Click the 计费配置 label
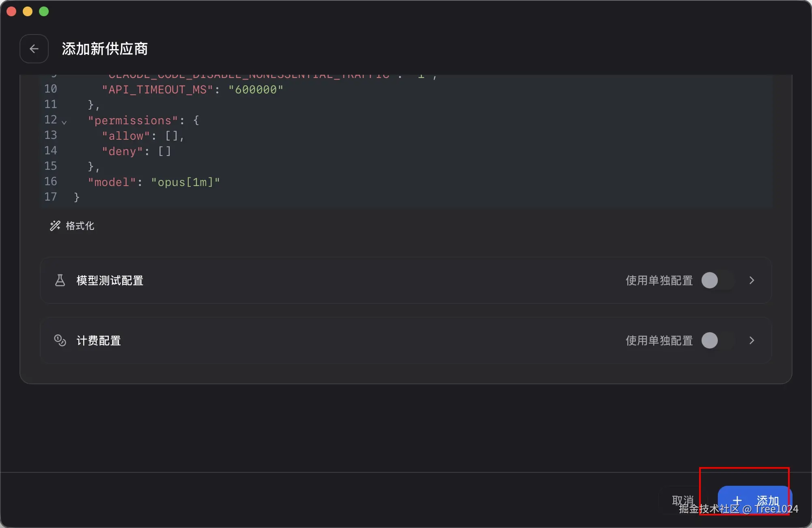Viewport: 812px width, 528px height. [99, 340]
